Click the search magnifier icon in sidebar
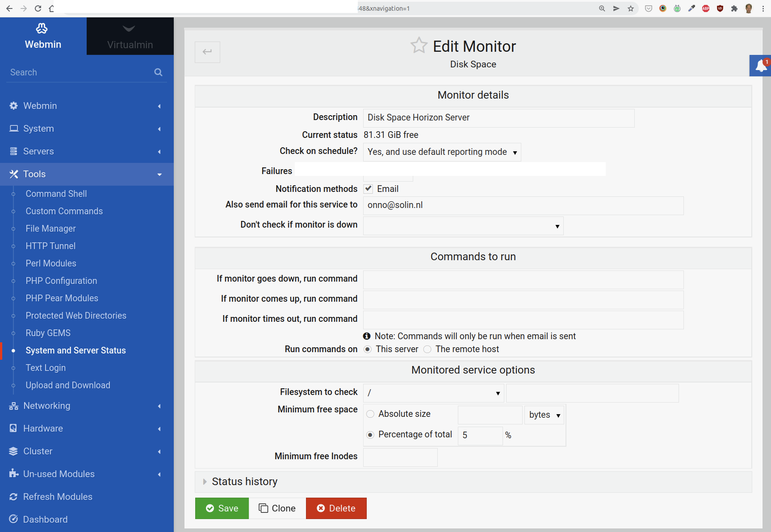The height and width of the screenshot is (532, 771). [x=158, y=72]
